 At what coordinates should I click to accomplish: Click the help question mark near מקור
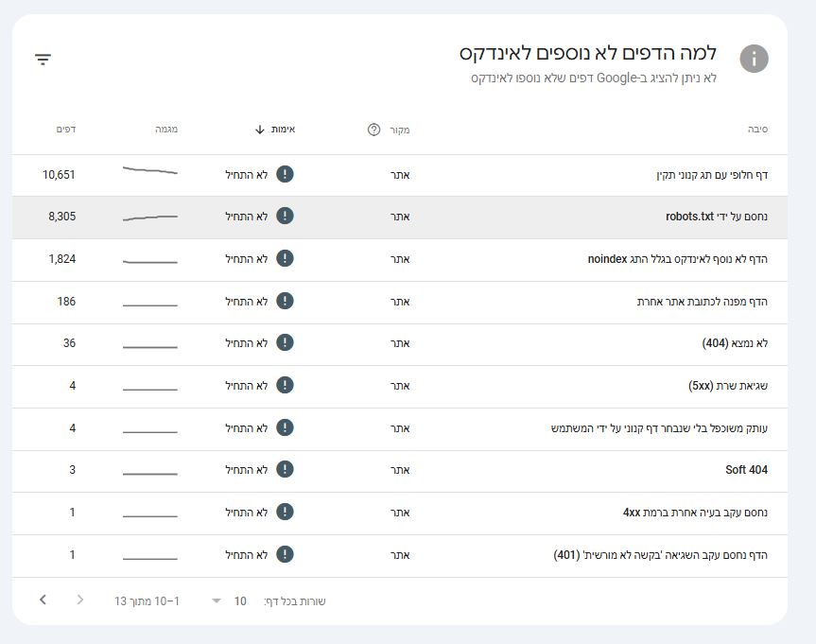[x=373, y=130]
